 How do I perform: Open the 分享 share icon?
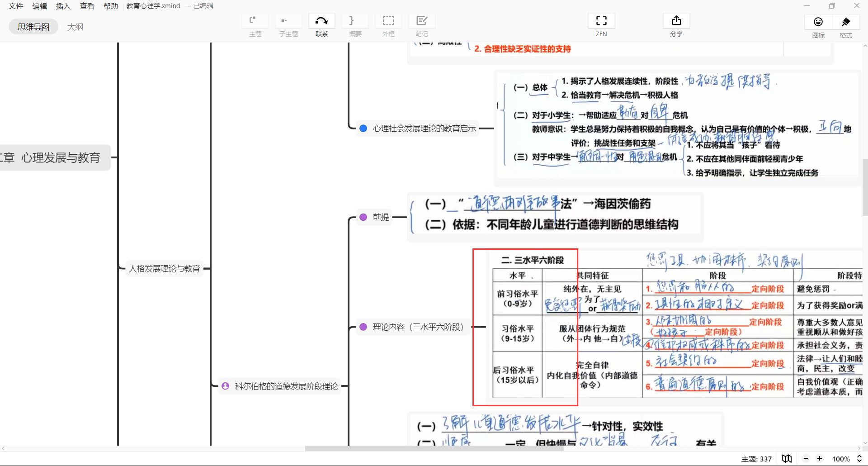coord(676,21)
